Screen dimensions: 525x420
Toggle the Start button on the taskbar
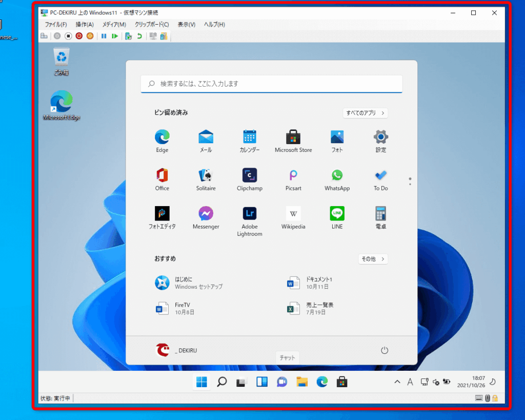201,382
